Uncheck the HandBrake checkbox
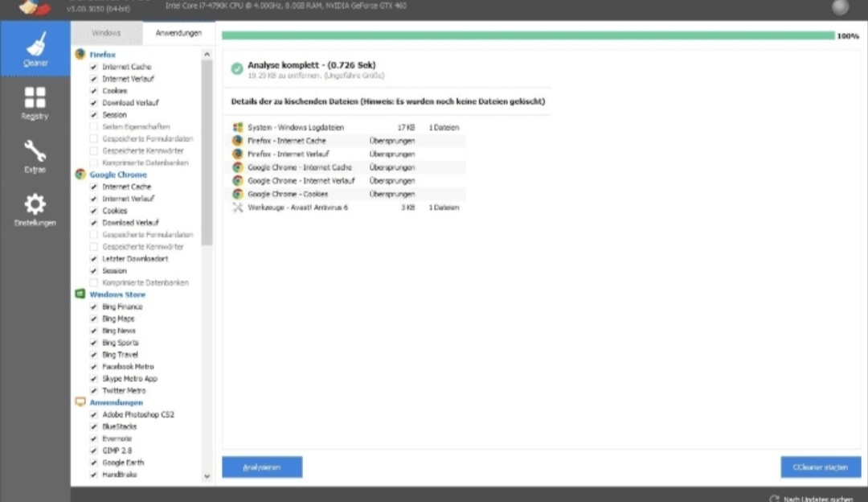The width and height of the screenshot is (868, 502). (x=93, y=475)
